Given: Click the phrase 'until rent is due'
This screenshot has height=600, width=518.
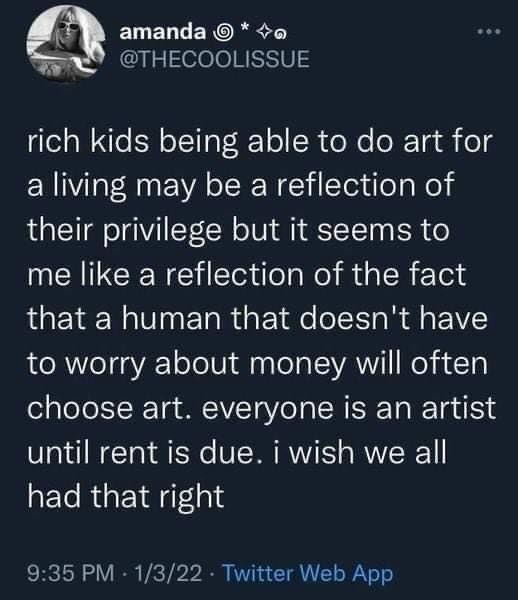Looking at the screenshot, I should (x=140, y=453).
